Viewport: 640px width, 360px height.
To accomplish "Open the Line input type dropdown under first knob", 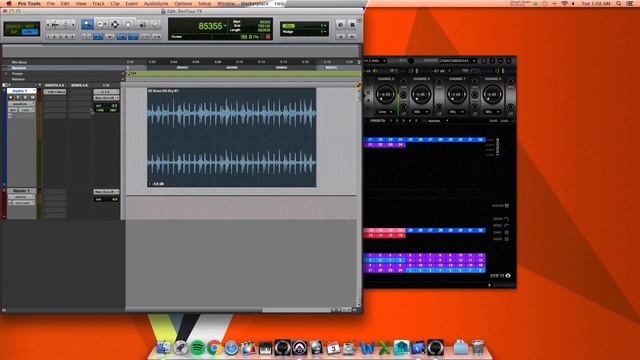I will pos(385,111).
